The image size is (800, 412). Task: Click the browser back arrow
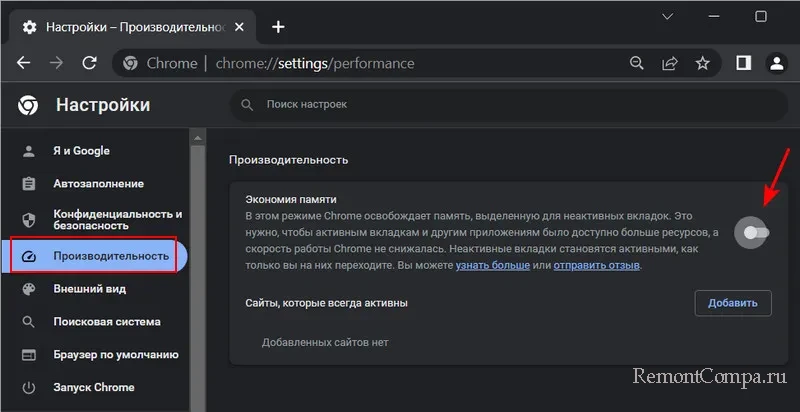click(24, 63)
